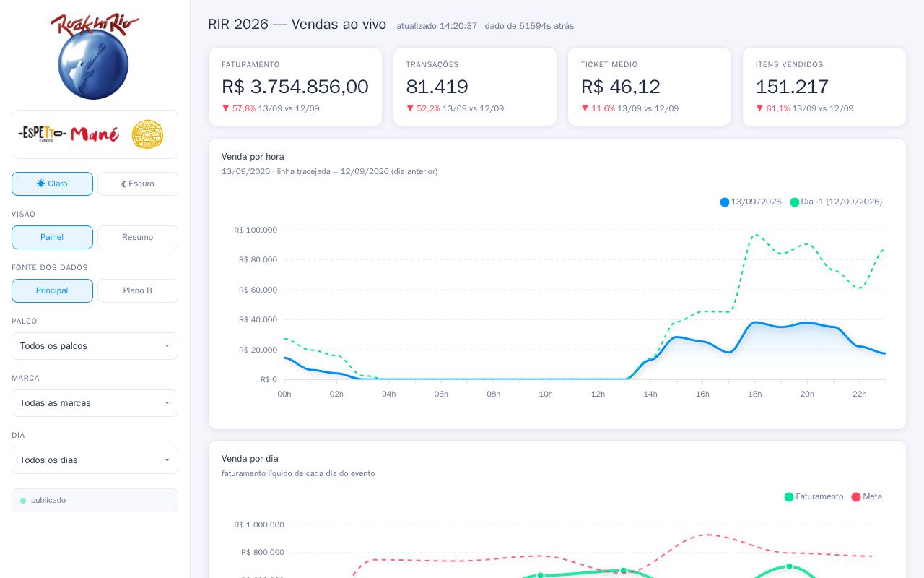The height and width of the screenshot is (578, 924).
Task: Click the R$ 0 axis label
Action: [269, 380]
